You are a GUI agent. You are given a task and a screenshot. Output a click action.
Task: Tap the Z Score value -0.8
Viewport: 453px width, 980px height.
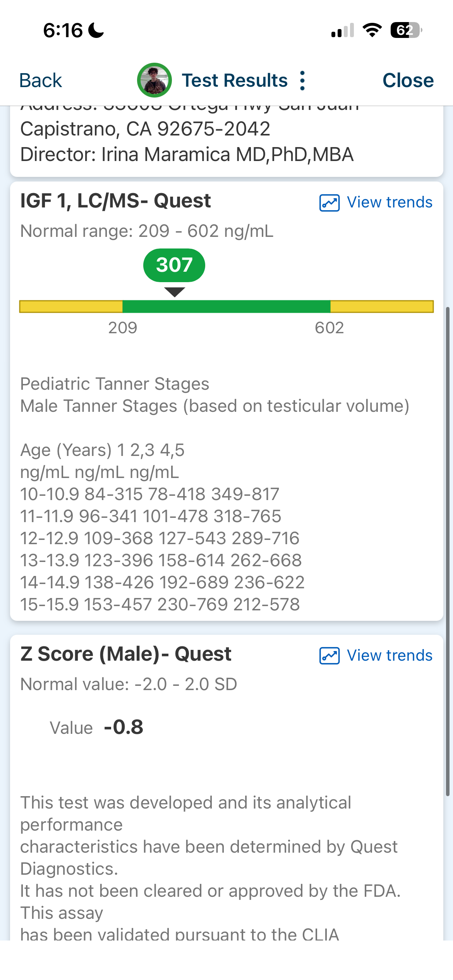[124, 727]
